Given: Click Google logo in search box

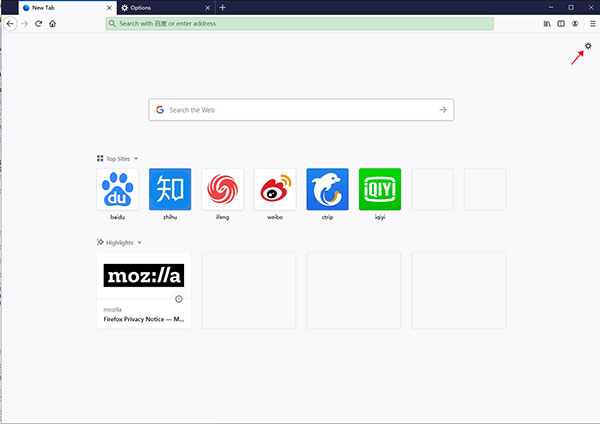Looking at the screenshot, I should click(x=160, y=110).
